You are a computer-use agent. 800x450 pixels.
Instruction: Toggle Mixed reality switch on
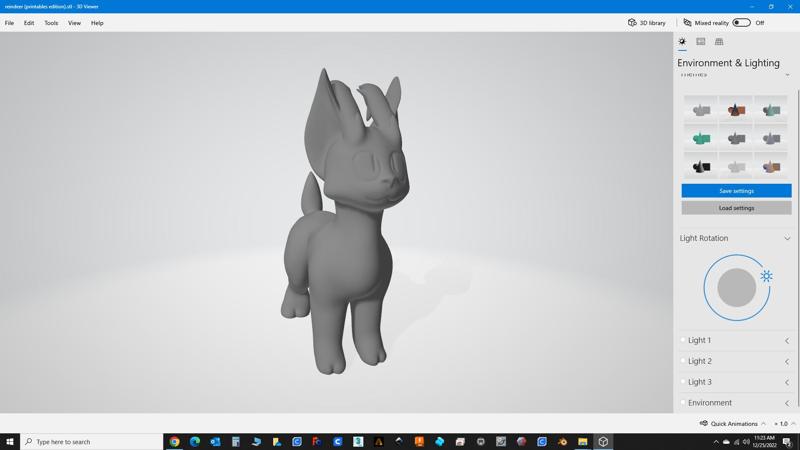coord(741,22)
